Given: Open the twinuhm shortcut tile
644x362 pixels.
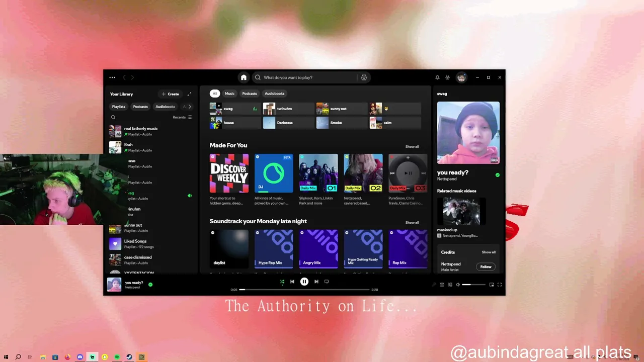Looking at the screenshot, I should 288,109.
